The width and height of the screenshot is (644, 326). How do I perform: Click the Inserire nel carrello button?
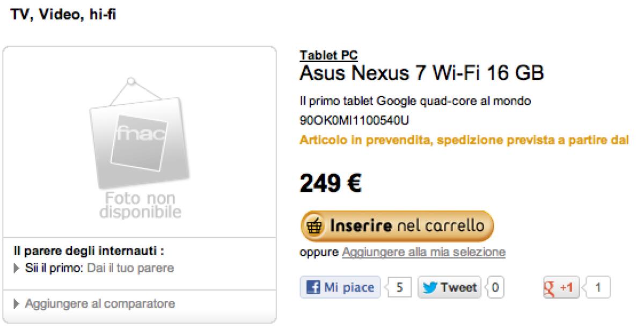click(396, 225)
